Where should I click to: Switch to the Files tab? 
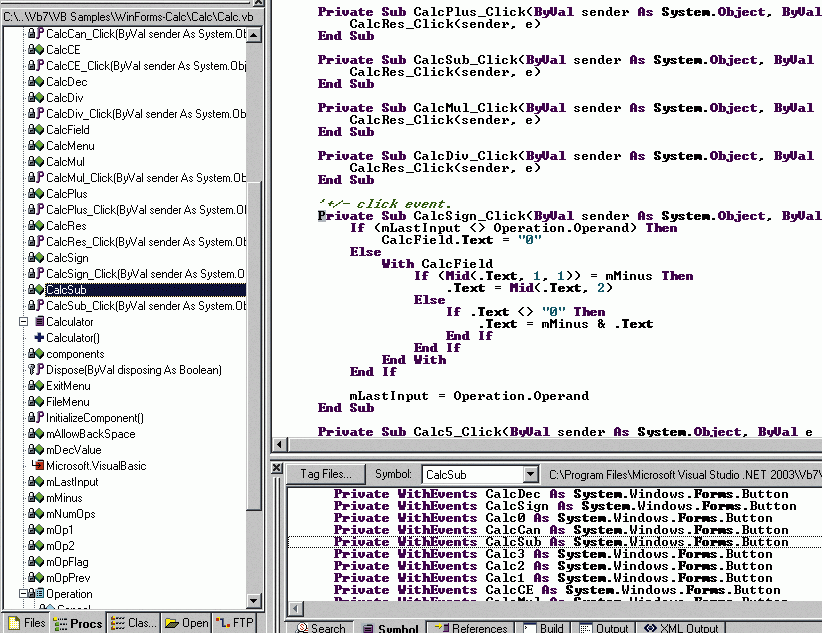point(28,623)
